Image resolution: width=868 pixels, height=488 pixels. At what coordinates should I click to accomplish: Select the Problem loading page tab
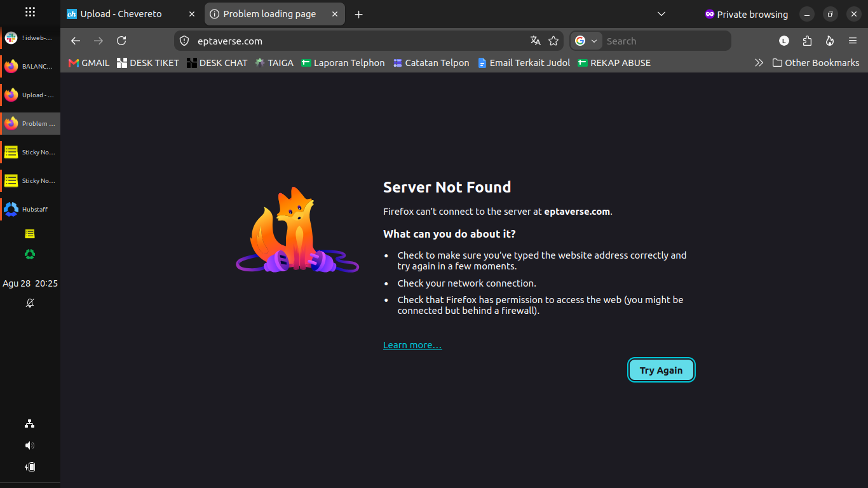275,14
